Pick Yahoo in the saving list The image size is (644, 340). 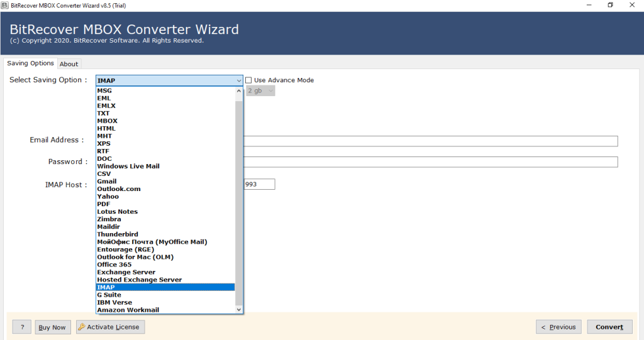(165, 197)
